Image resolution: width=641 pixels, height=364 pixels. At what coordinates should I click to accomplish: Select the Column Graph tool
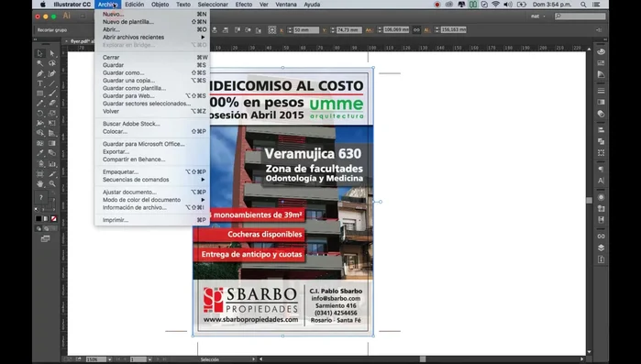pyautogui.click(x=52, y=164)
